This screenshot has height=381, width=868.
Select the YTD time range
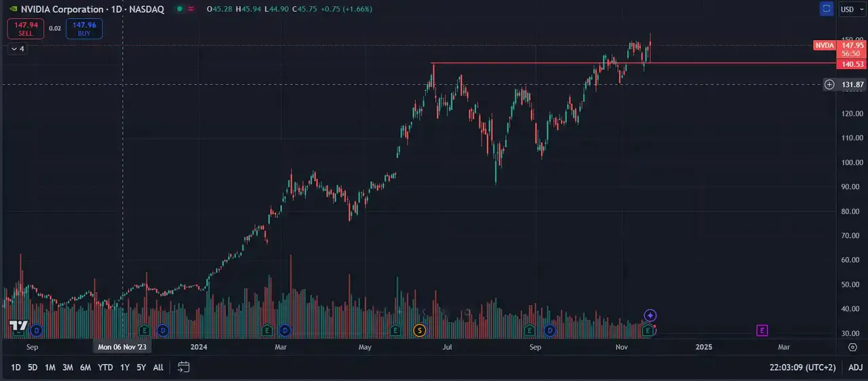coord(105,367)
